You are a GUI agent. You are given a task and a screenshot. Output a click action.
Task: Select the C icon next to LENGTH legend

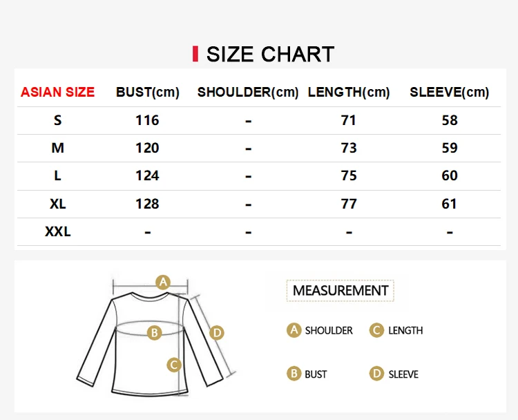point(376,330)
